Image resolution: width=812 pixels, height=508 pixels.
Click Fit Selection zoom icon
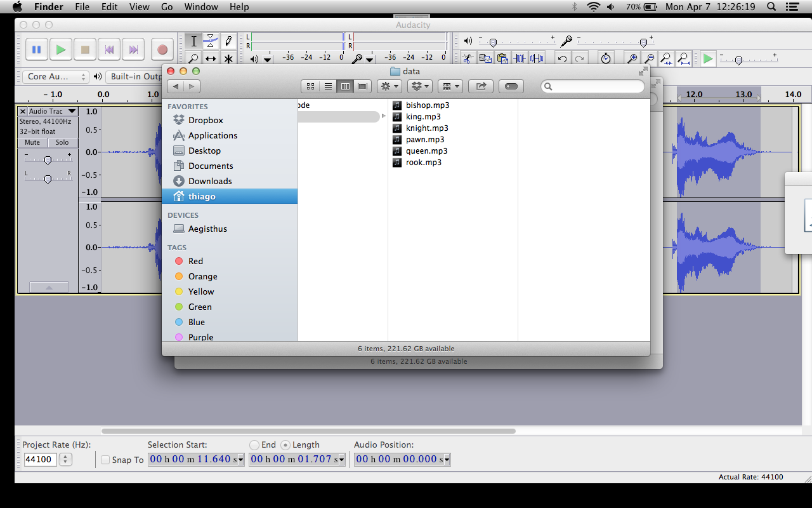tap(666, 58)
